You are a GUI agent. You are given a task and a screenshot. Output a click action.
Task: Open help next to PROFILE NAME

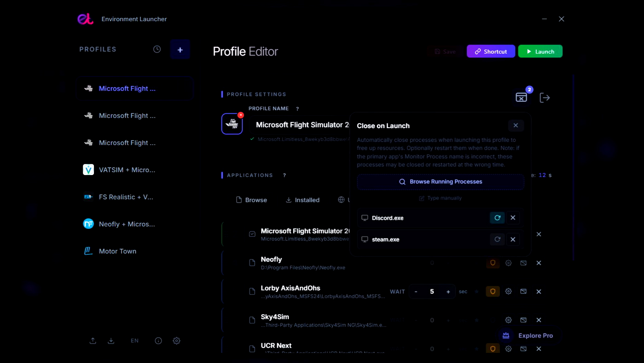click(x=297, y=109)
